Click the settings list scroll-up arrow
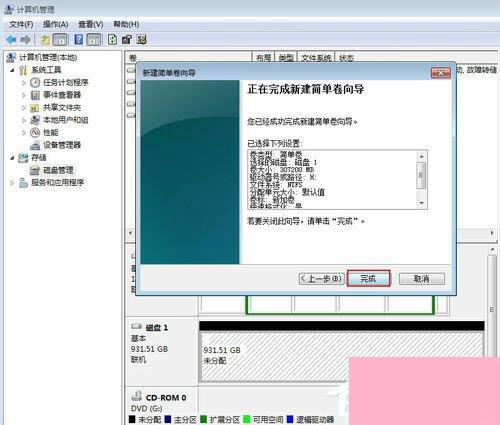This screenshot has height=425, width=500. pyautogui.click(x=421, y=156)
